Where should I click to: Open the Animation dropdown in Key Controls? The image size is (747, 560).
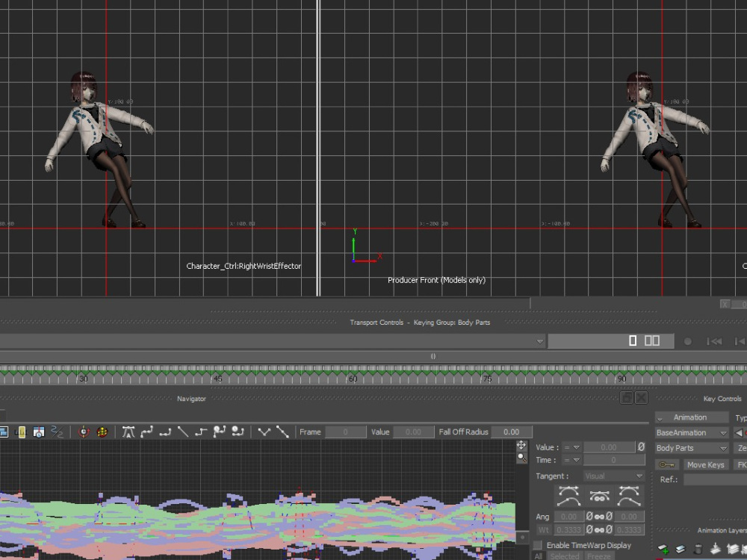point(692,417)
